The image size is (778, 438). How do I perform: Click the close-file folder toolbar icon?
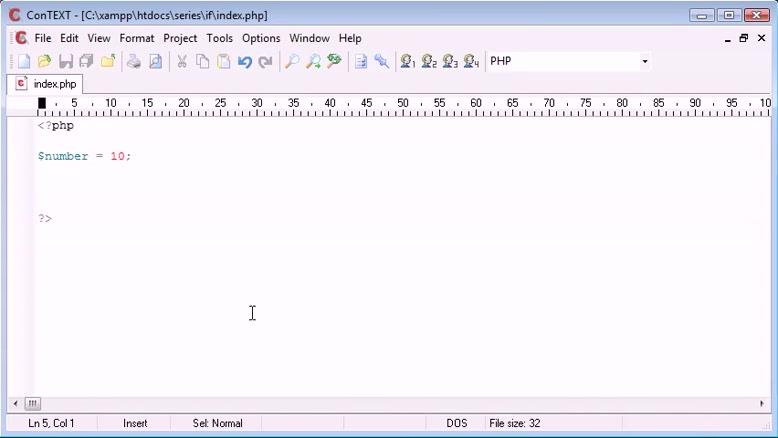click(x=108, y=62)
